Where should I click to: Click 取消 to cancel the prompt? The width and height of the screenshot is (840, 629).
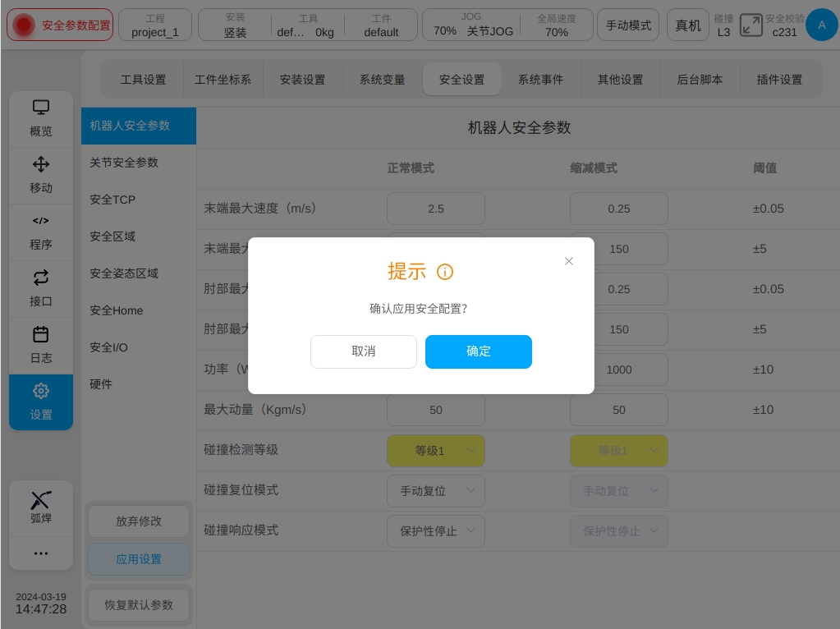363,351
